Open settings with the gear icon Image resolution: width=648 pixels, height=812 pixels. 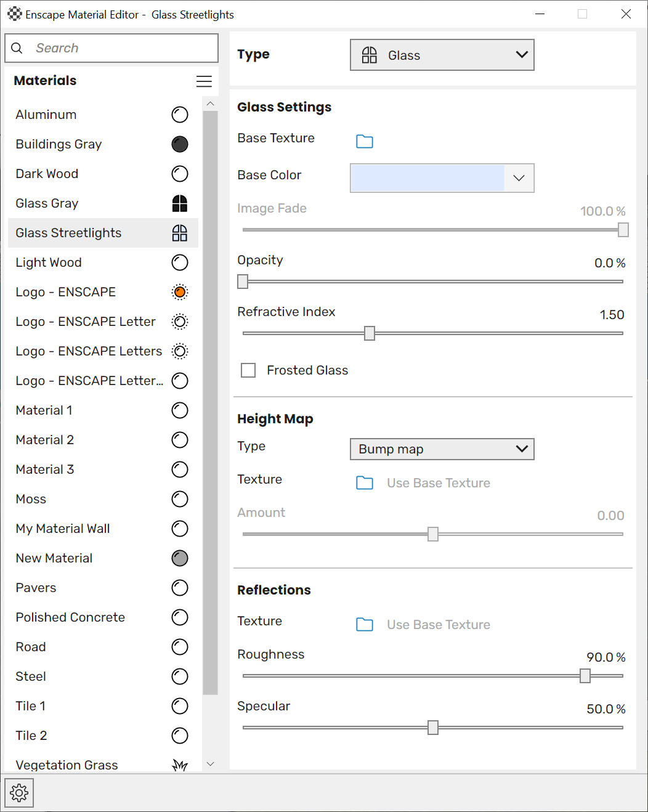[x=19, y=793]
